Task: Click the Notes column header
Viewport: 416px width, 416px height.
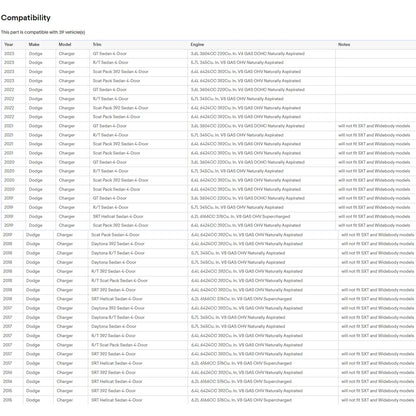Action: 344,44
